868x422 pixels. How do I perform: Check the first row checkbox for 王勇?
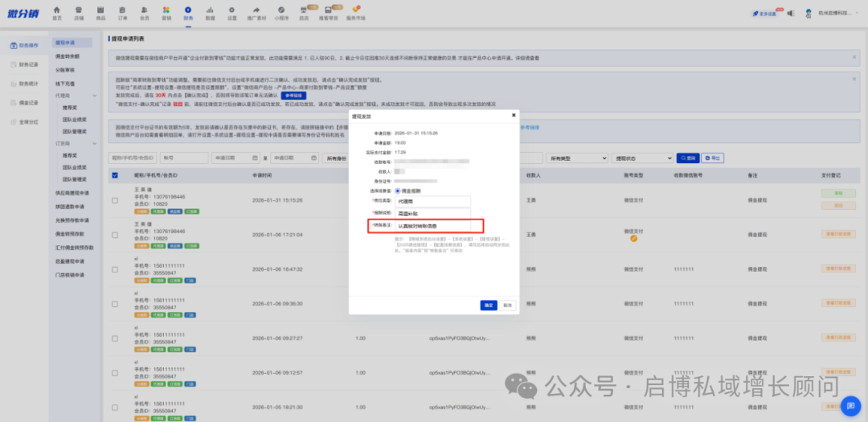(115, 200)
